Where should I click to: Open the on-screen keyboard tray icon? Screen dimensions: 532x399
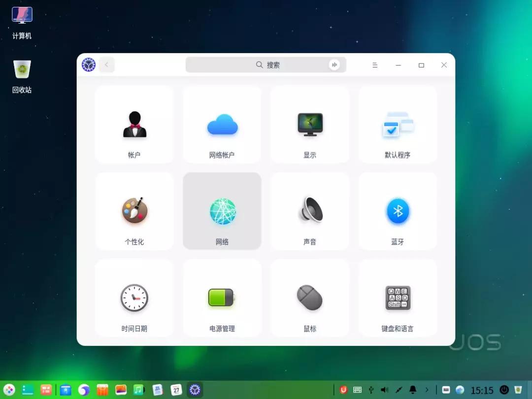click(357, 390)
